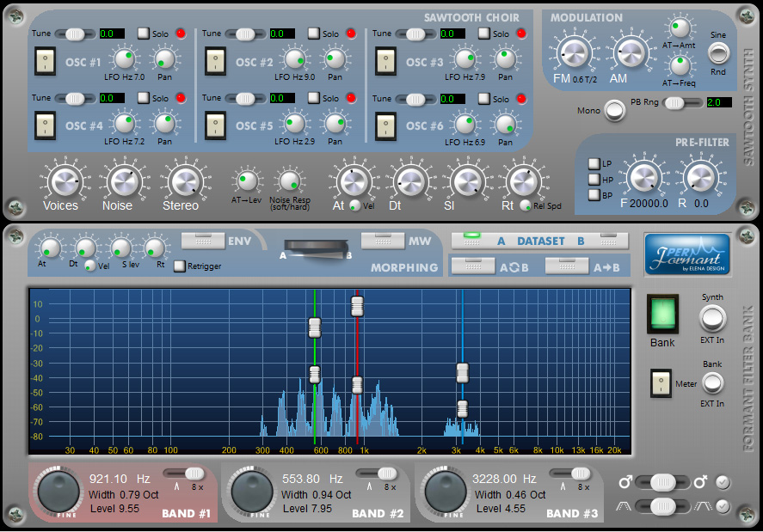The height and width of the screenshot is (532, 763).
Task: Click the synth envelope Dt knob
Action: [411, 182]
